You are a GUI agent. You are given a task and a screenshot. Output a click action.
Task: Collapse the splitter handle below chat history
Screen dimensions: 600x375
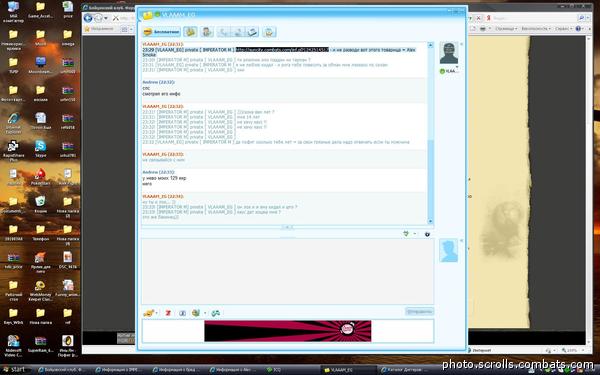click(x=287, y=227)
